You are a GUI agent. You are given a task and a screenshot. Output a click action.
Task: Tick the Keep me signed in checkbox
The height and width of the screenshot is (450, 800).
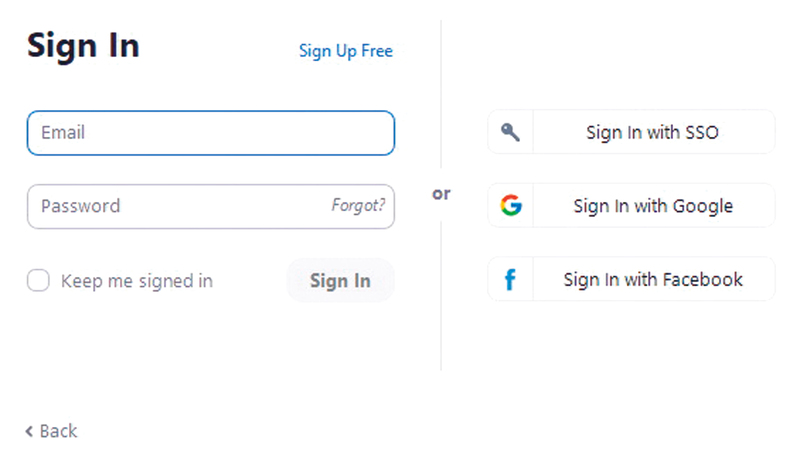(38, 281)
